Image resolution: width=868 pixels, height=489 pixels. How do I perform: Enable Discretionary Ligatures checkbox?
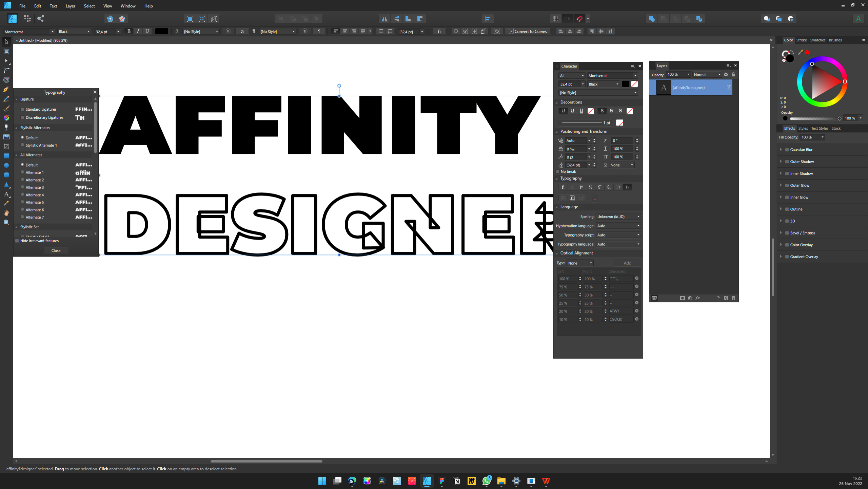22,117
